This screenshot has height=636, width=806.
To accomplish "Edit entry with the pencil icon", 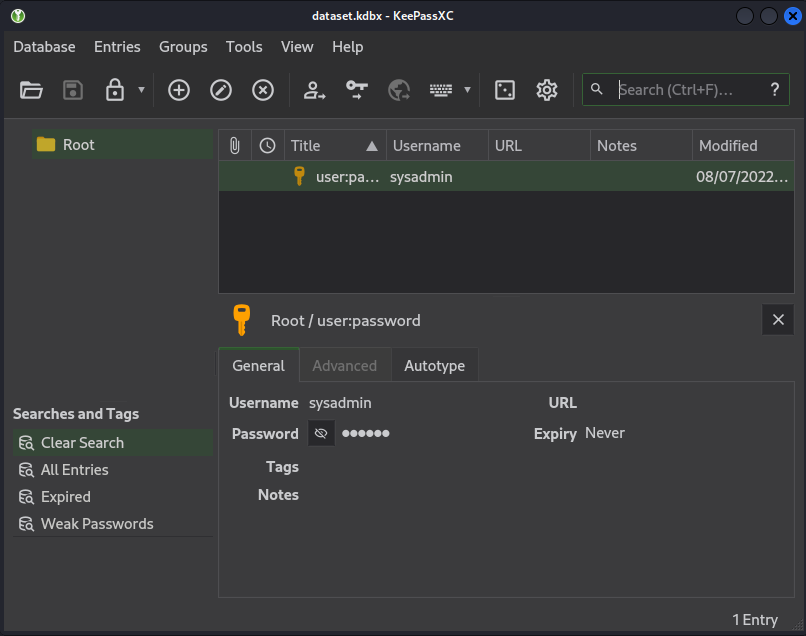I will pyautogui.click(x=221, y=90).
